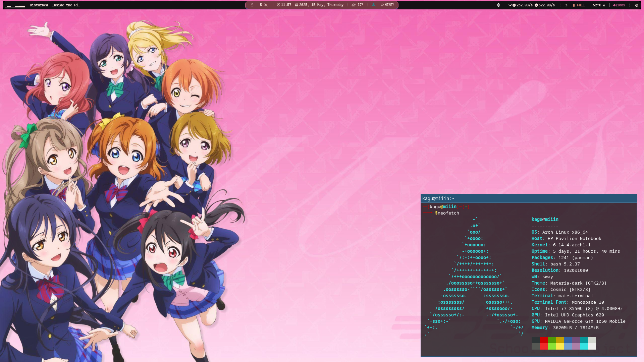Click the weather module showing 17°
The width and height of the screenshot is (644, 362).
pos(358,5)
